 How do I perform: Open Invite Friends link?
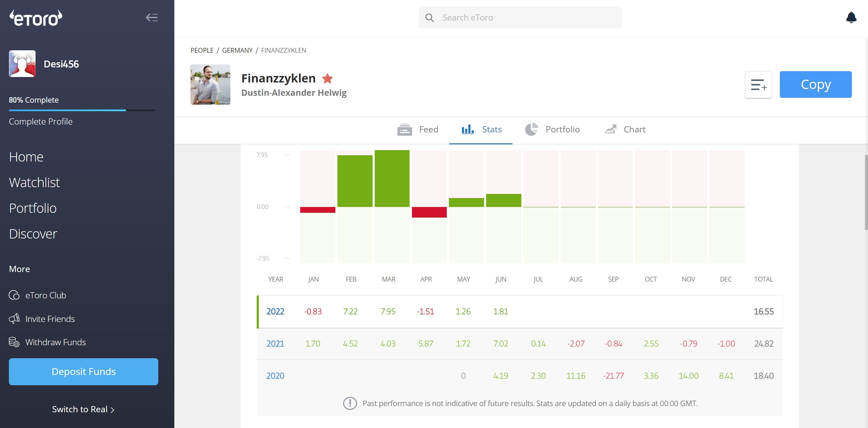(50, 319)
